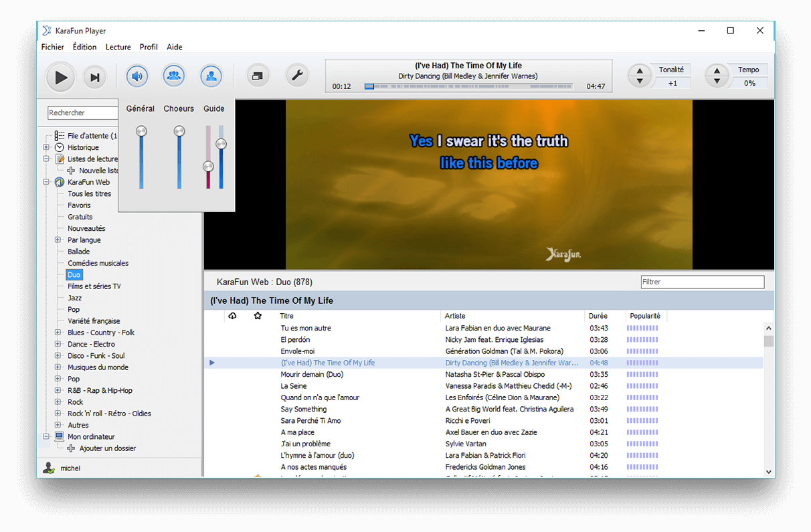
Task: Expand the Rock 'n' roll - Rétro node
Action: click(x=58, y=414)
